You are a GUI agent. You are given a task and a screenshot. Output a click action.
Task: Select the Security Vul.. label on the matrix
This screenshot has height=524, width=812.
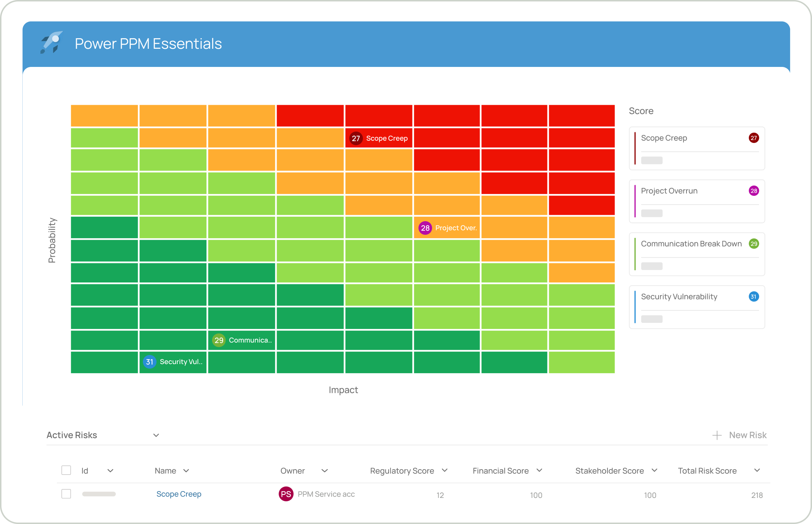tap(181, 362)
